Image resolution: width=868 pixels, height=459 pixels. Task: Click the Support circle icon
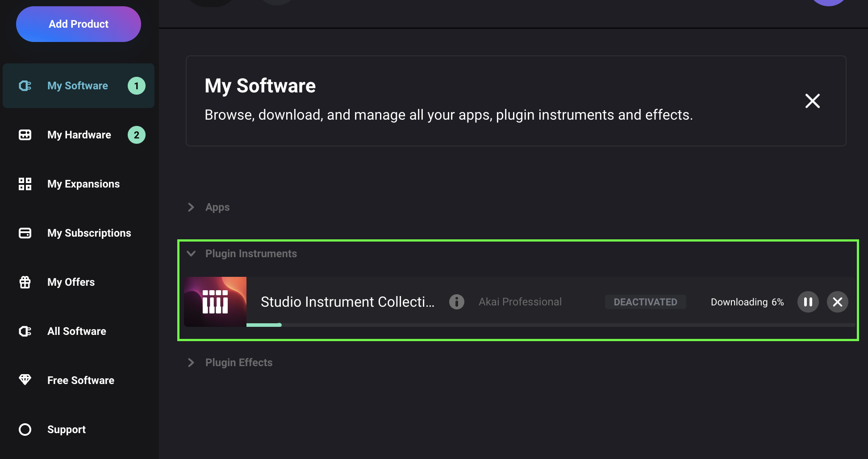25,430
